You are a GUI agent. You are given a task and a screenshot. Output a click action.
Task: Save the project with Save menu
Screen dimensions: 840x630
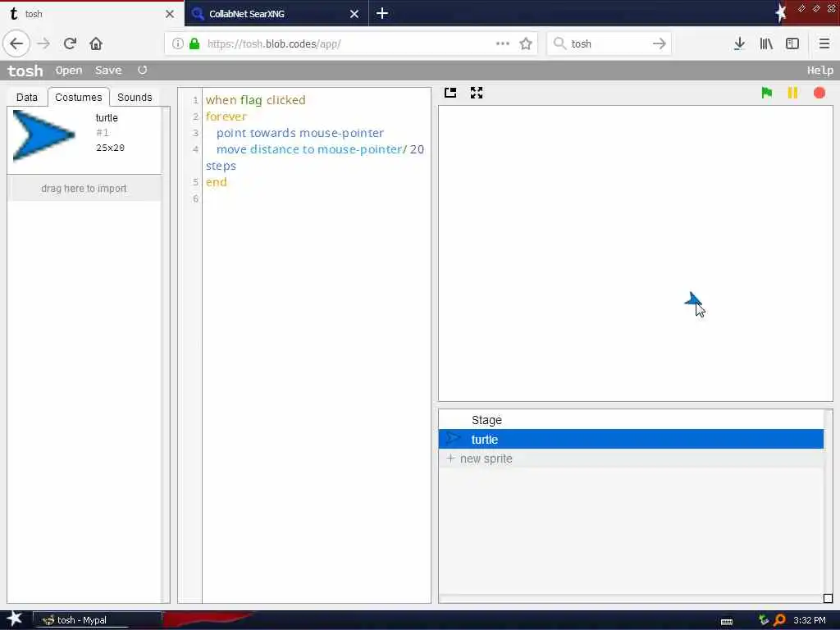coord(108,71)
